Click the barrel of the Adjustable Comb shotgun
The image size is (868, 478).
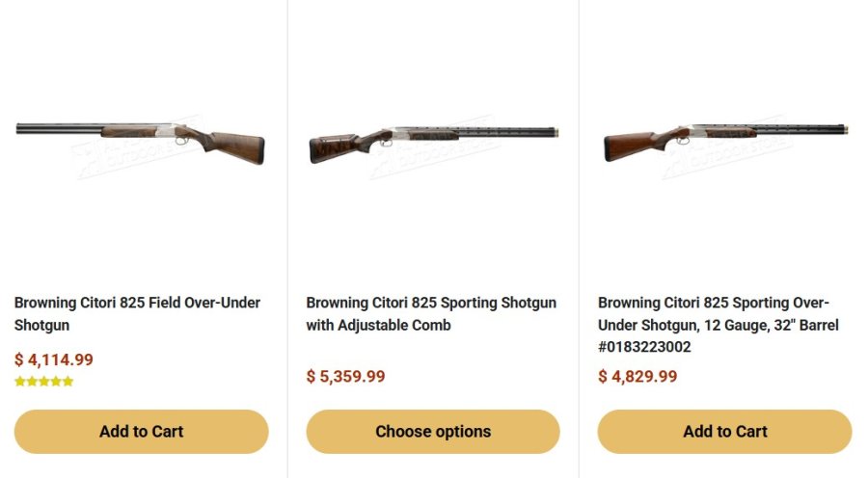pyautogui.click(x=482, y=130)
